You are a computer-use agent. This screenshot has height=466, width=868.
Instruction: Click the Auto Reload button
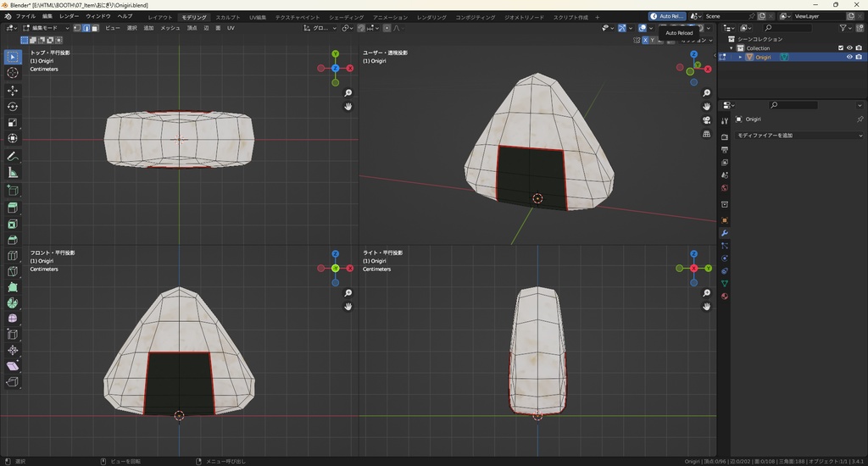667,16
